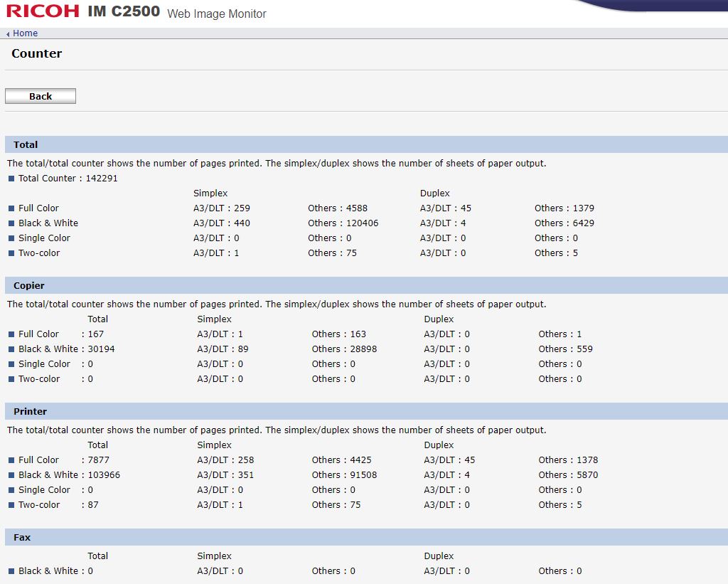Select Others : 559 in Copier section
The height and width of the screenshot is (584, 728).
tap(565, 349)
